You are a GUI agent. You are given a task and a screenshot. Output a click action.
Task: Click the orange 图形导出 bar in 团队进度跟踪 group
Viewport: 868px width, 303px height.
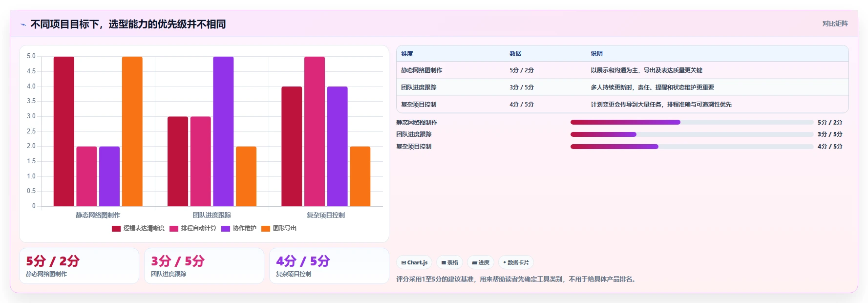coord(246,176)
